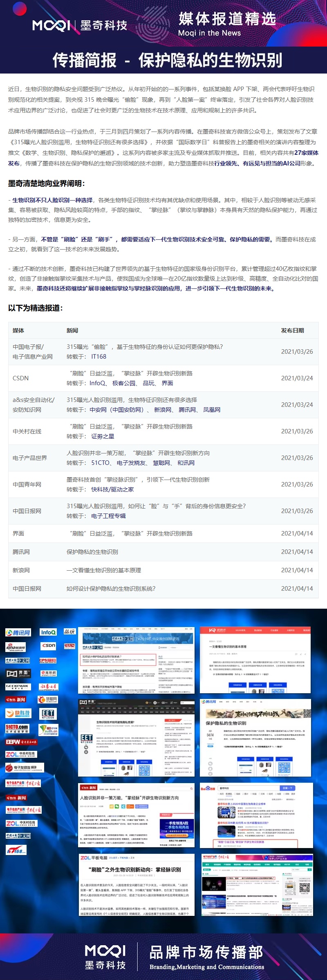Click the MOQI 墨奇科技 logo in header banner

click(x=80, y=25)
